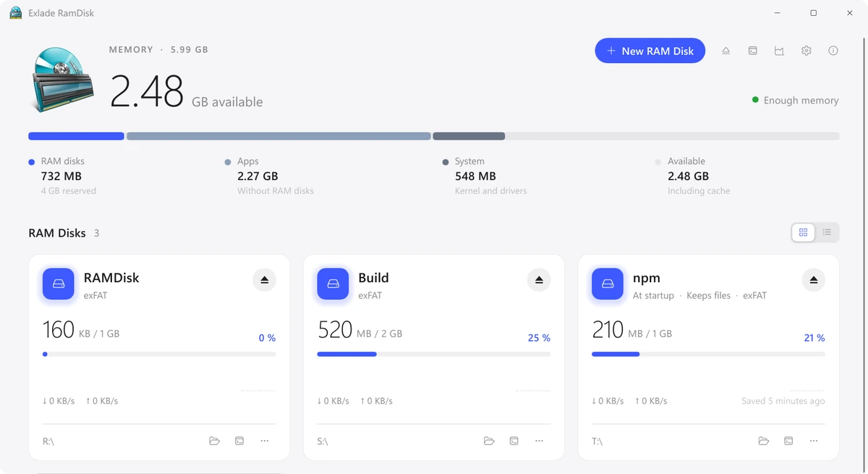Open a terminal at the T:\ drive

pos(789,441)
